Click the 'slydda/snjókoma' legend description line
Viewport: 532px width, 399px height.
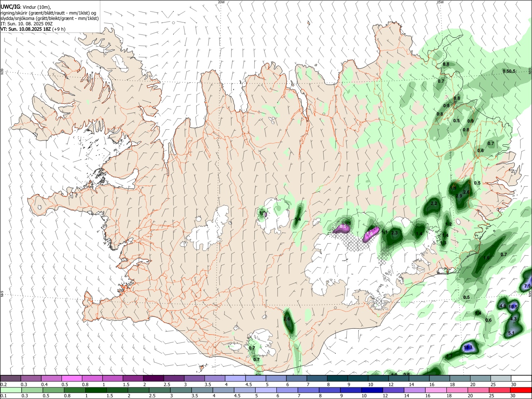(x=49, y=18)
